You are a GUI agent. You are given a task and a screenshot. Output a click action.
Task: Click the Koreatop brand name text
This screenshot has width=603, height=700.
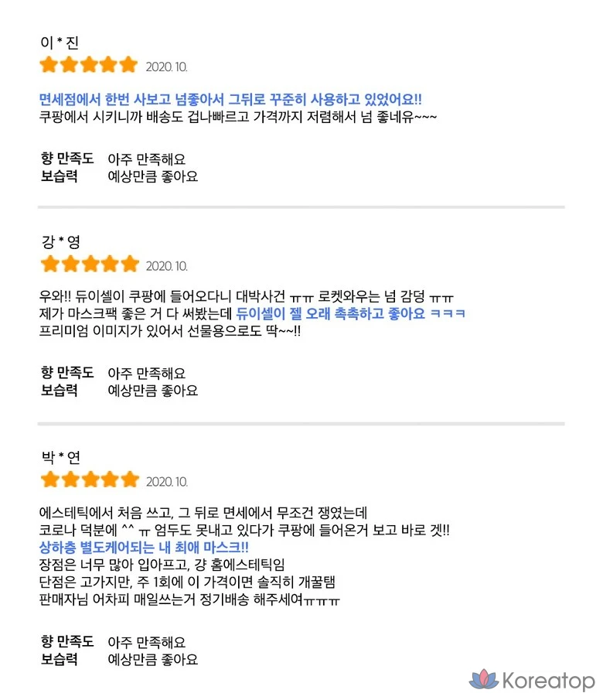click(x=548, y=681)
